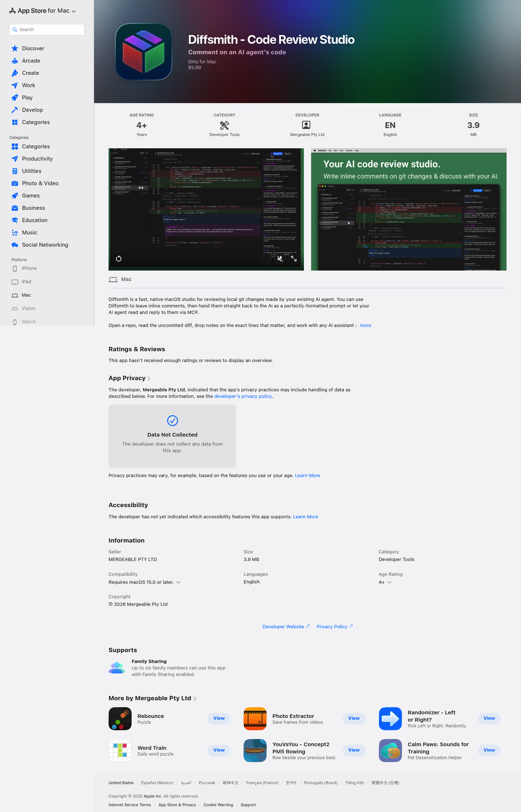Image resolution: width=521 pixels, height=812 pixels.
Task: Select Education category
Action: tap(30, 220)
